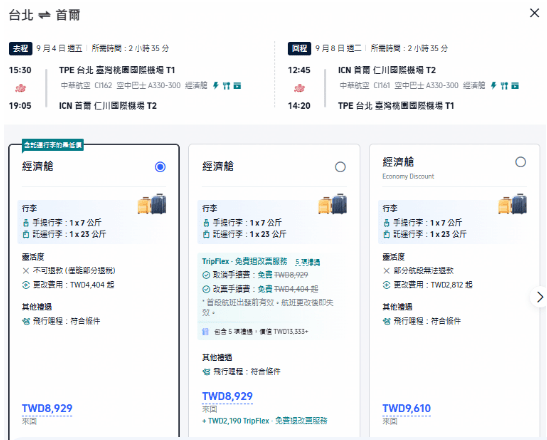Click return flight number CI161
The height and width of the screenshot is (440, 547).
coord(382,85)
